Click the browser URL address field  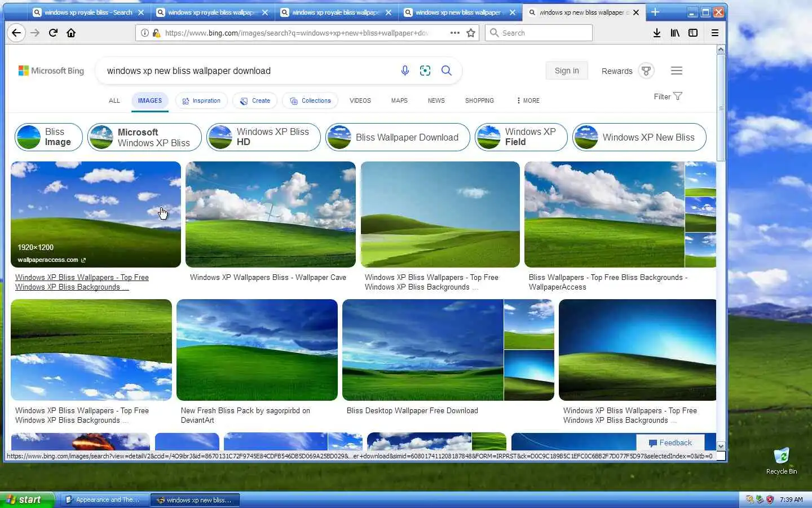pos(296,33)
